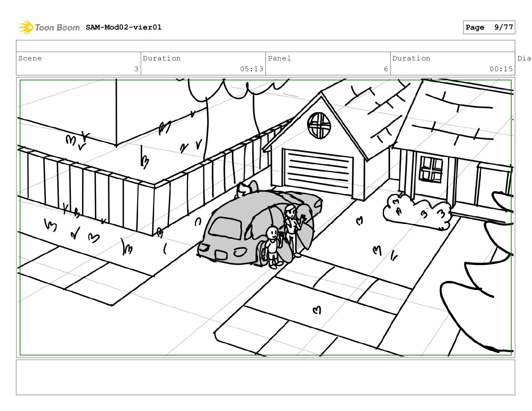Image resolution: width=532 pixels, height=411 pixels.
Task: Click the Scene header label
Action: tap(30, 58)
